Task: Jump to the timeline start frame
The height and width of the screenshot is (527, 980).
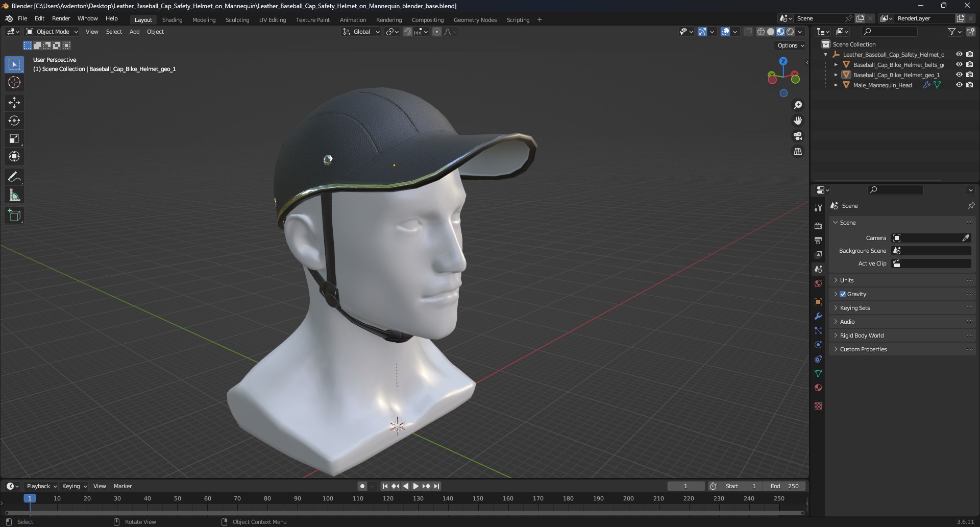Action: pos(385,486)
